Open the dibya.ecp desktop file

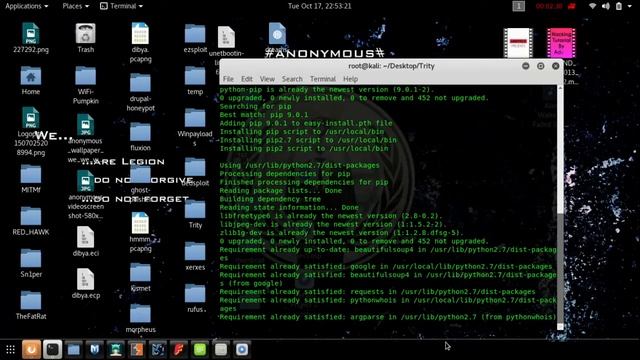tap(85, 284)
